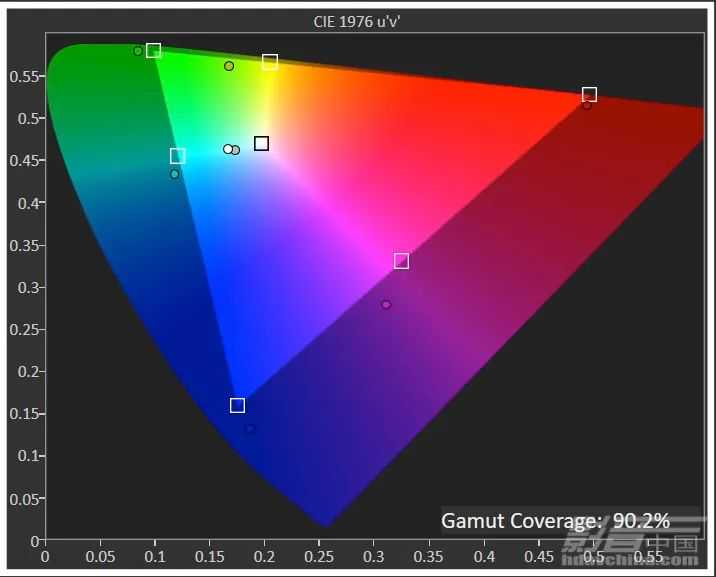Viewport: 716px width, 577px height.
Task: Click the cyan secondary target square
Action: tap(177, 156)
